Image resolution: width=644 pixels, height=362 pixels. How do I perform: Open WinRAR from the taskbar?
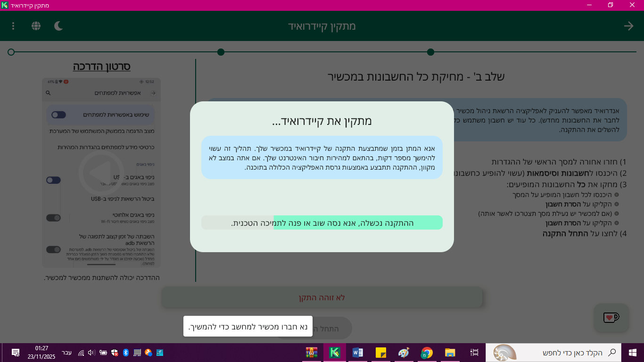[312, 353]
